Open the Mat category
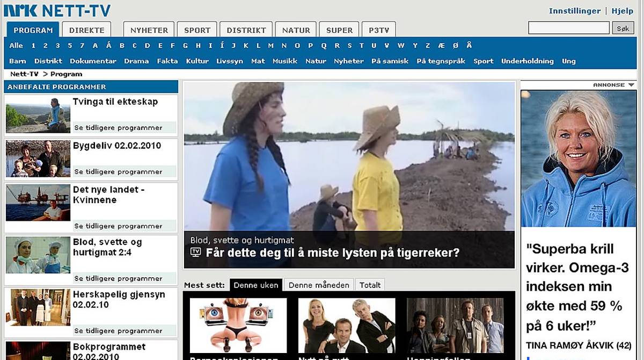Screen dimensions: 644x360 (x=258, y=61)
